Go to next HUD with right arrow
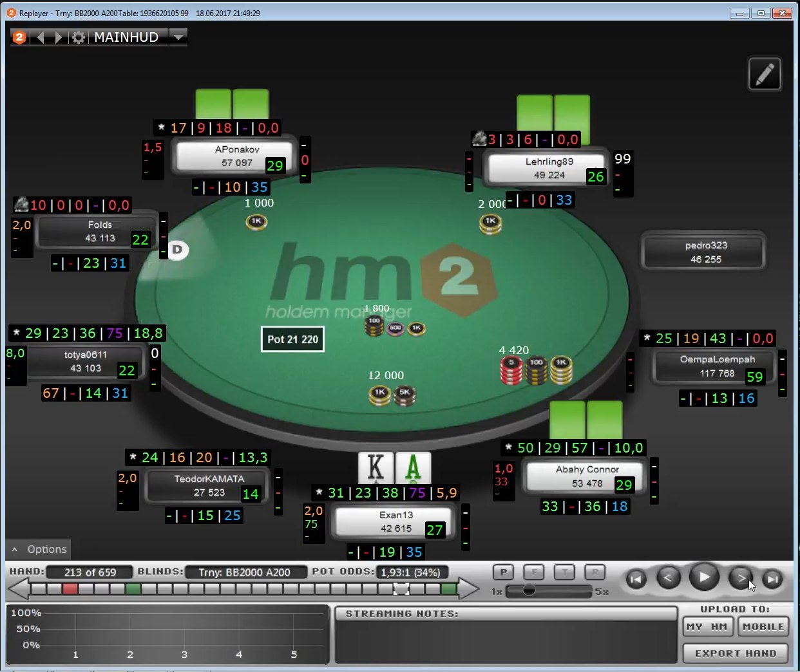Screen dimensions: 800x672 coord(59,37)
